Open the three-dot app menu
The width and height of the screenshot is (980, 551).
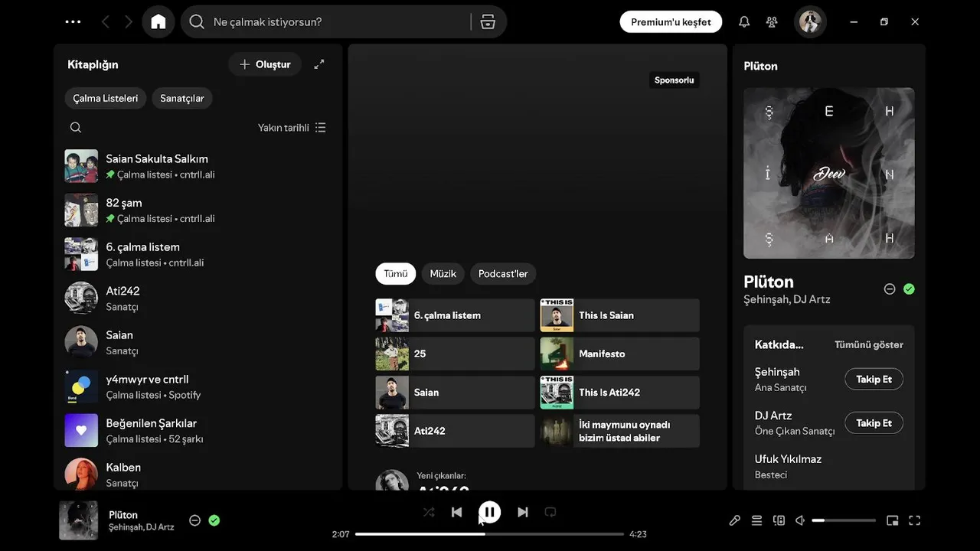73,22
